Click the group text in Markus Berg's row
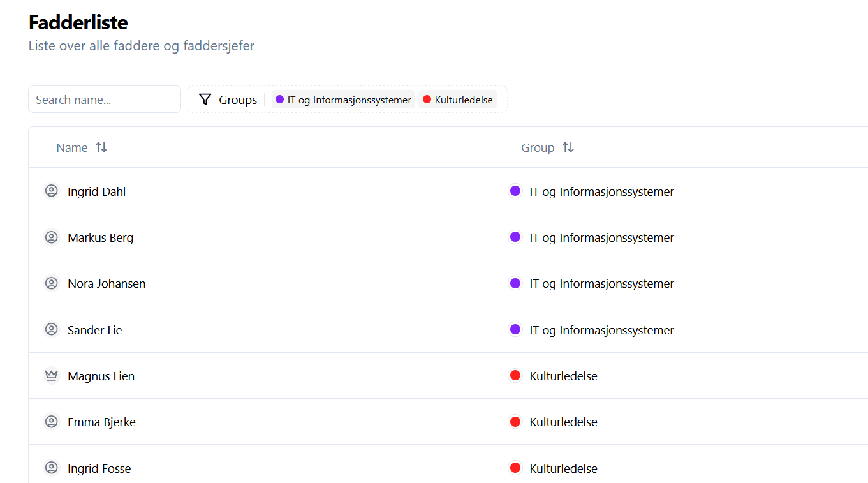 601,237
